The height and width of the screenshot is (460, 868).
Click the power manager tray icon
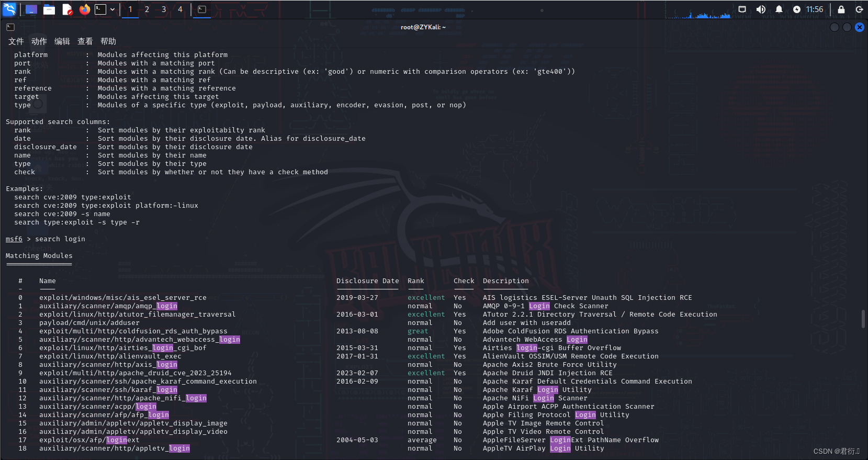click(x=796, y=9)
